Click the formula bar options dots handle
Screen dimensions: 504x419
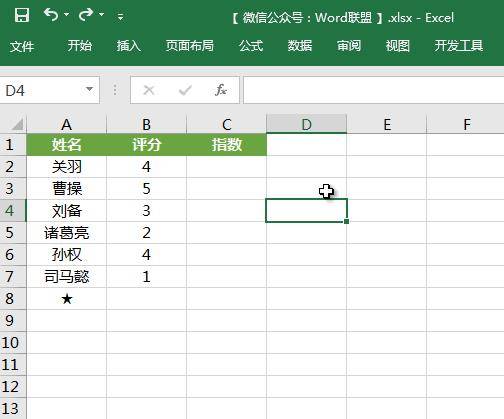[115, 90]
